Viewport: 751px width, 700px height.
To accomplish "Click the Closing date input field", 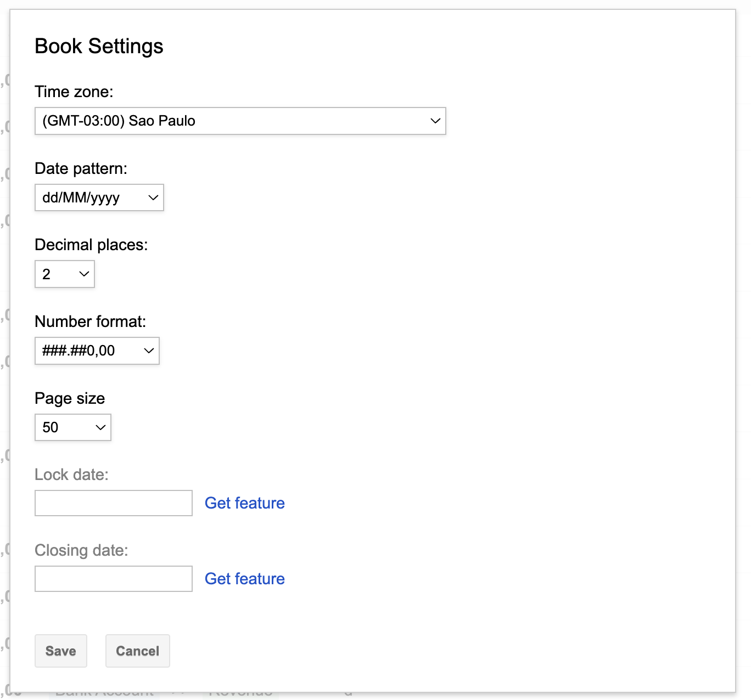I will coord(113,578).
